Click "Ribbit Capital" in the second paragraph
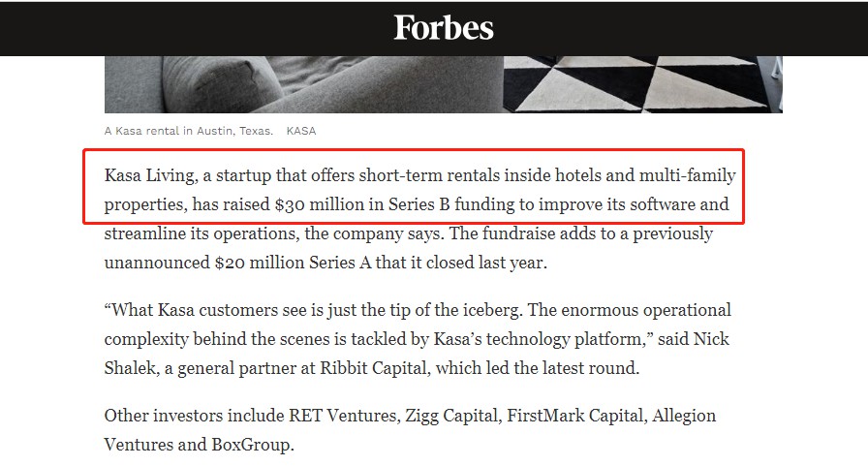 (x=374, y=368)
